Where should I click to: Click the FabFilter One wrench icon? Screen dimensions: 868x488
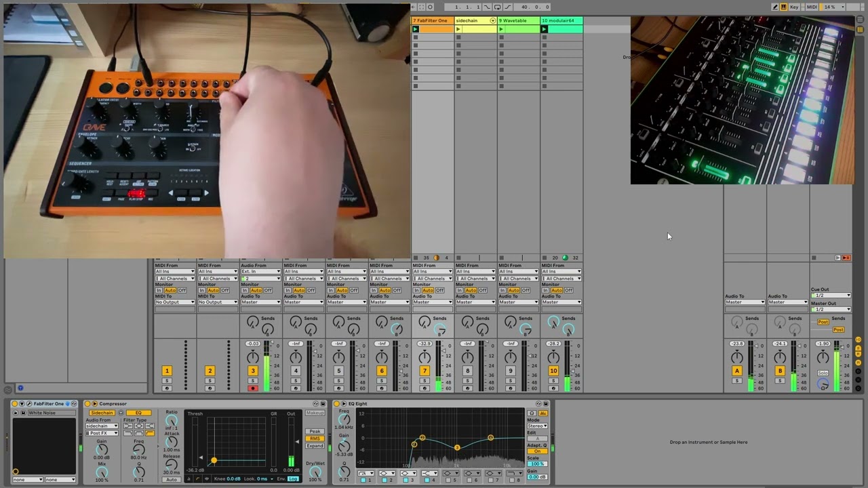(28, 404)
